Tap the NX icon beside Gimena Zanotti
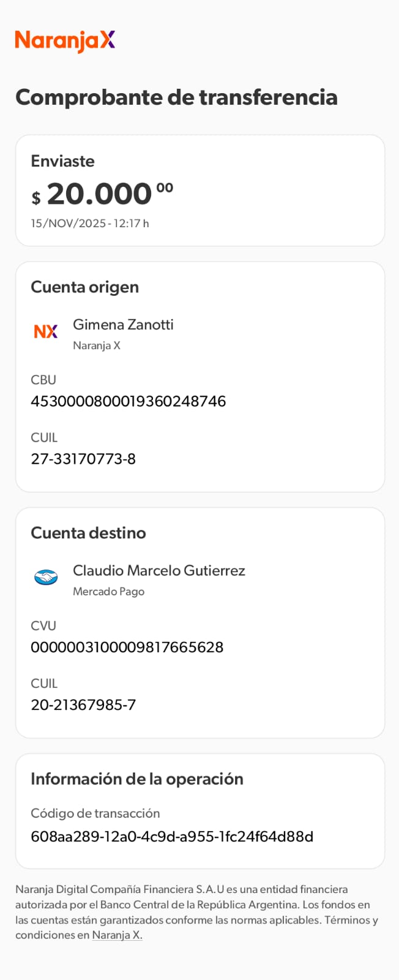This screenshot has width=399, height=980. pyautogui.click(x=46, y=331)
